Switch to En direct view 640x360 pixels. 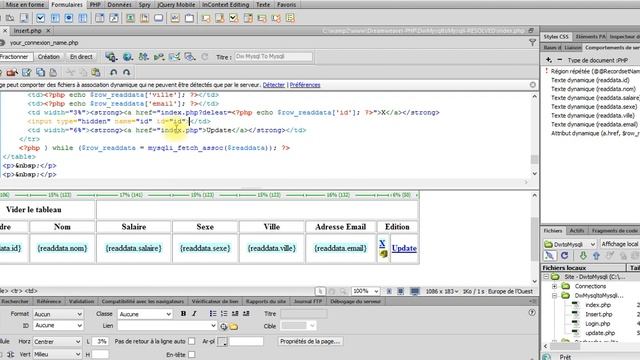coord(81,57)
